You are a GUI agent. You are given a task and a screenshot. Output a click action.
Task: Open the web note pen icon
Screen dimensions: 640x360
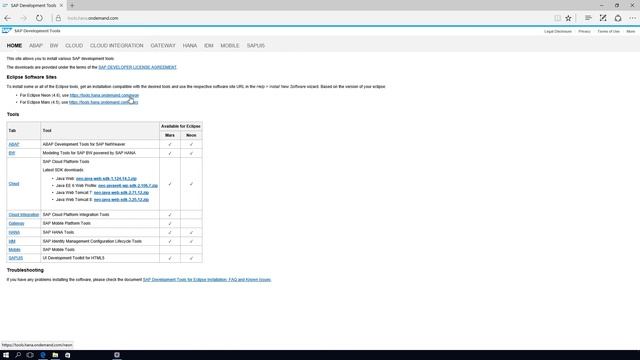(x=603, y=18)
